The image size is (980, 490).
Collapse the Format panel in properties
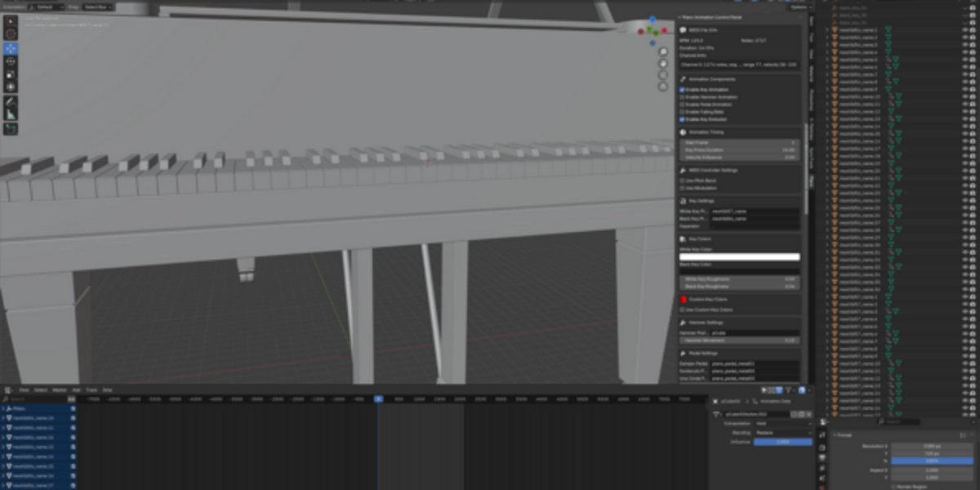835,435
